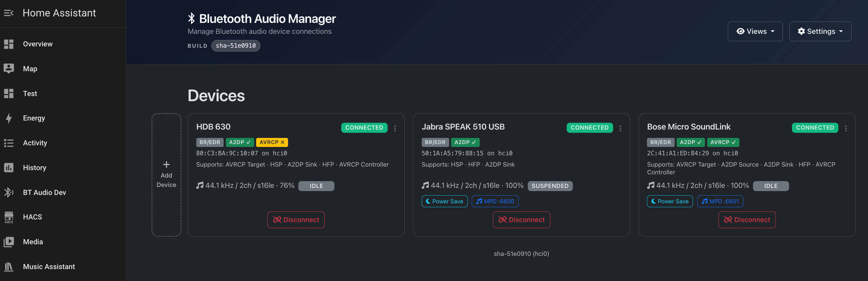Disconnect the HDB 630 device

pyautogui.click(x=296, y=220)
